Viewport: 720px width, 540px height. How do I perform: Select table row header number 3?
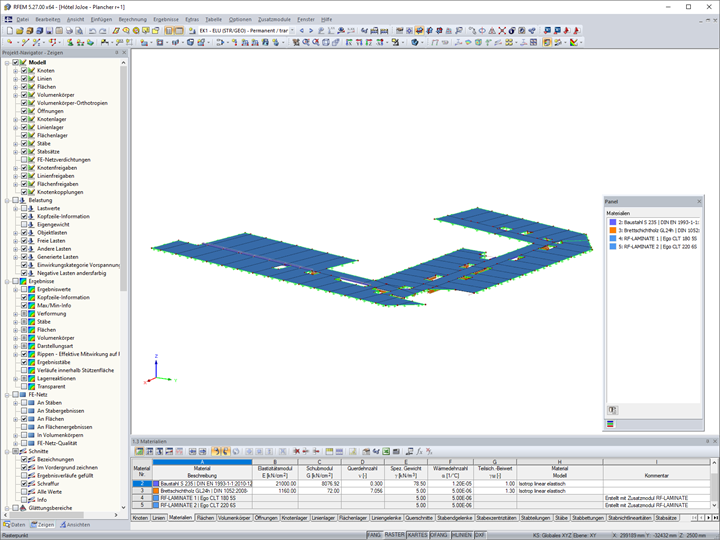click(142, 491)
